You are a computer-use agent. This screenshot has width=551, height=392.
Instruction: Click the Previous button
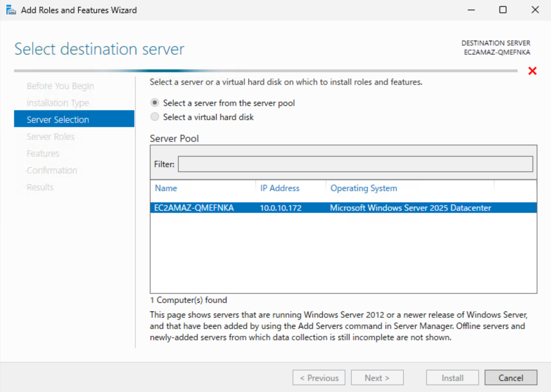[319, 378]
